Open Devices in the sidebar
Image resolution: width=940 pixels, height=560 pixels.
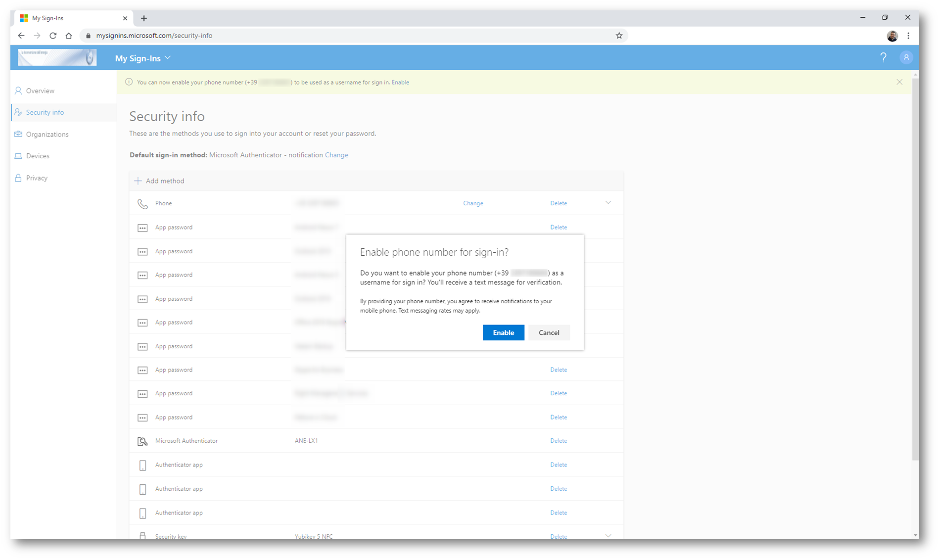(x=63, y=156)
